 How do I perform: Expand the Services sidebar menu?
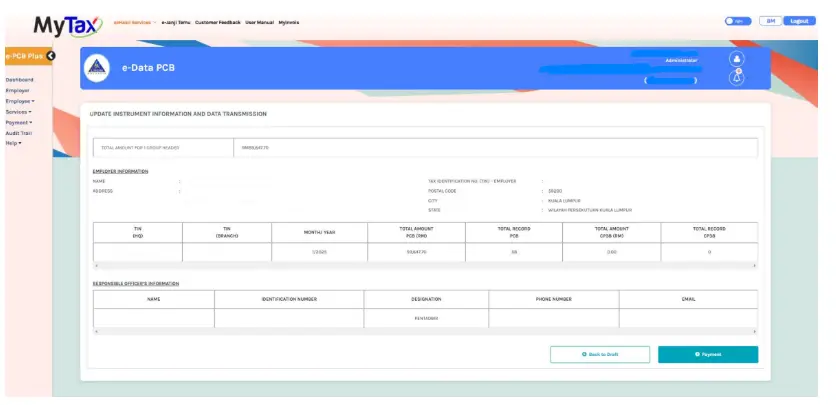coord(19,112)
